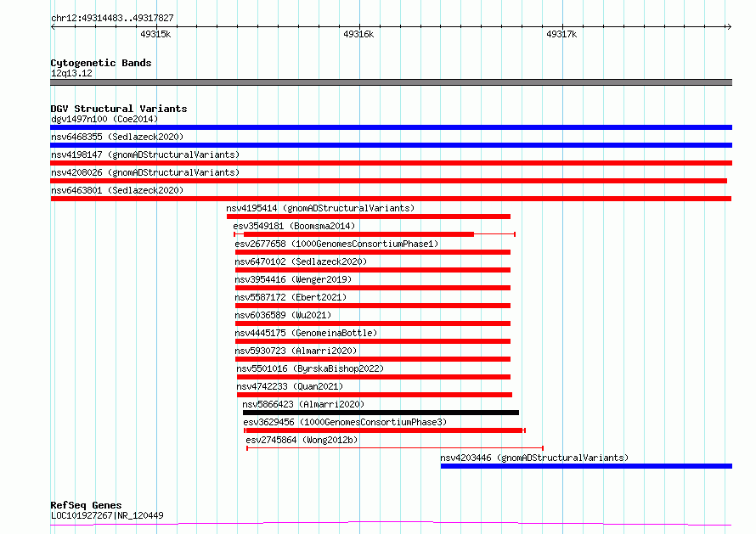This screenshot has height=534, width=756.
Task: Select variant label nsv4742233 (Quan2021)
Action: [x=290, y=386]
